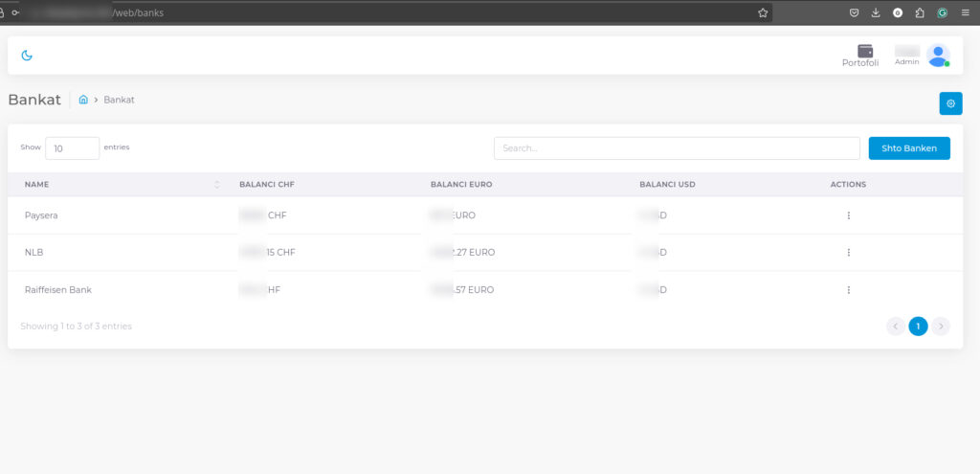
Task: Go to previous page arrow
Action: [896, 327]
